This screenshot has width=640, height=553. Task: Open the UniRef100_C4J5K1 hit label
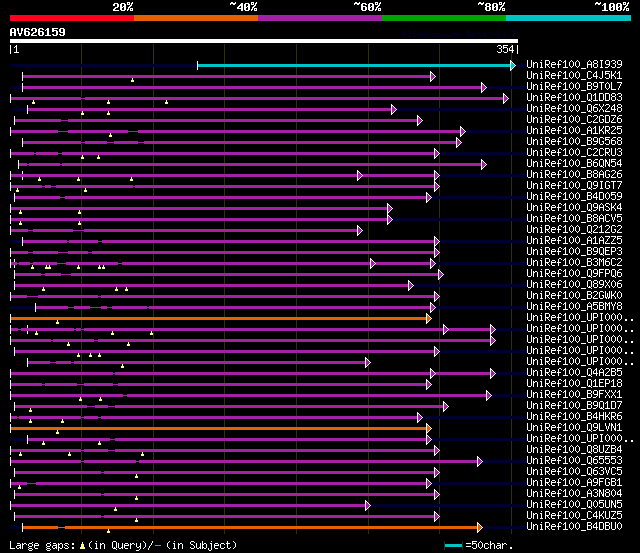tap(574, 76)
